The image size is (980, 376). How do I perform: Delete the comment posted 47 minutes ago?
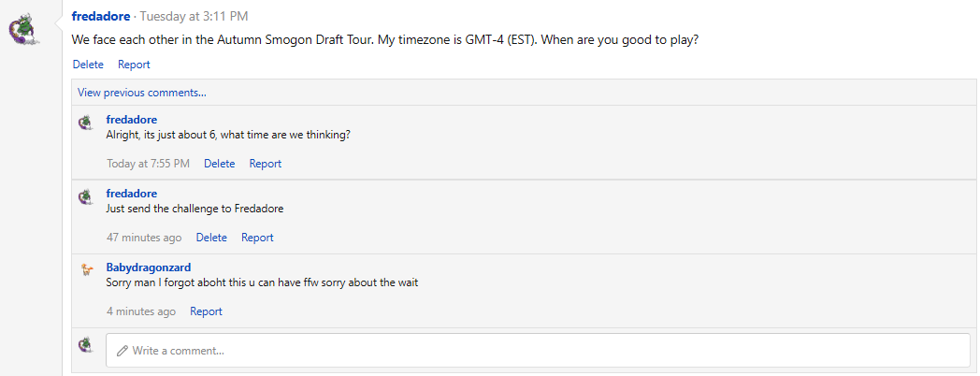[211, 238]
